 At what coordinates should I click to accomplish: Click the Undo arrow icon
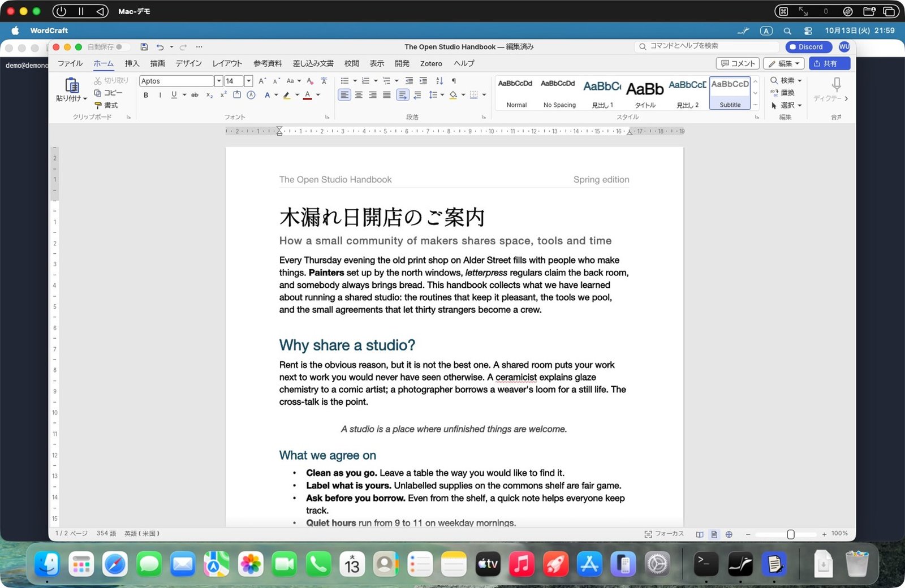tap(160, 47)
